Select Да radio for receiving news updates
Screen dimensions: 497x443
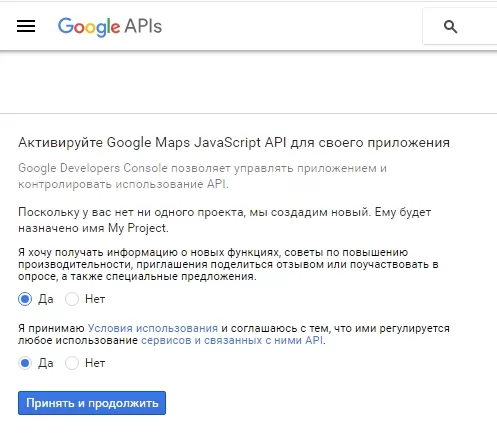pos(25,299)
